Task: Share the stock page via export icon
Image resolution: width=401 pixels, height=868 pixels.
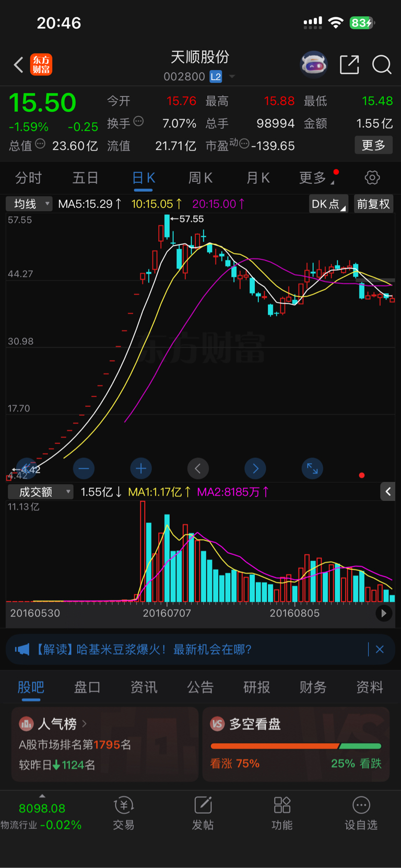Action: pos(349,65)
